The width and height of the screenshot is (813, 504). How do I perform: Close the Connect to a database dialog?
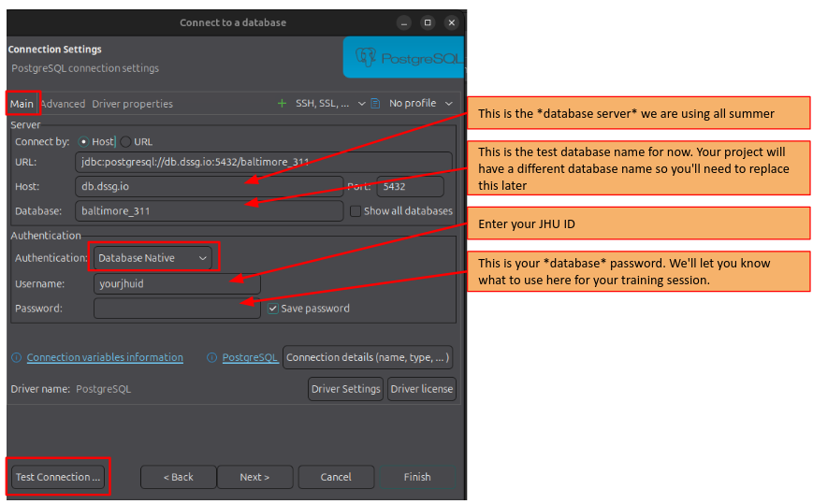452,22
